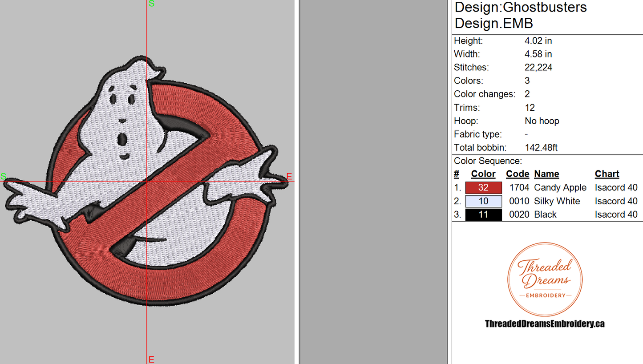Click the red E end marker at right

(289, 177)
